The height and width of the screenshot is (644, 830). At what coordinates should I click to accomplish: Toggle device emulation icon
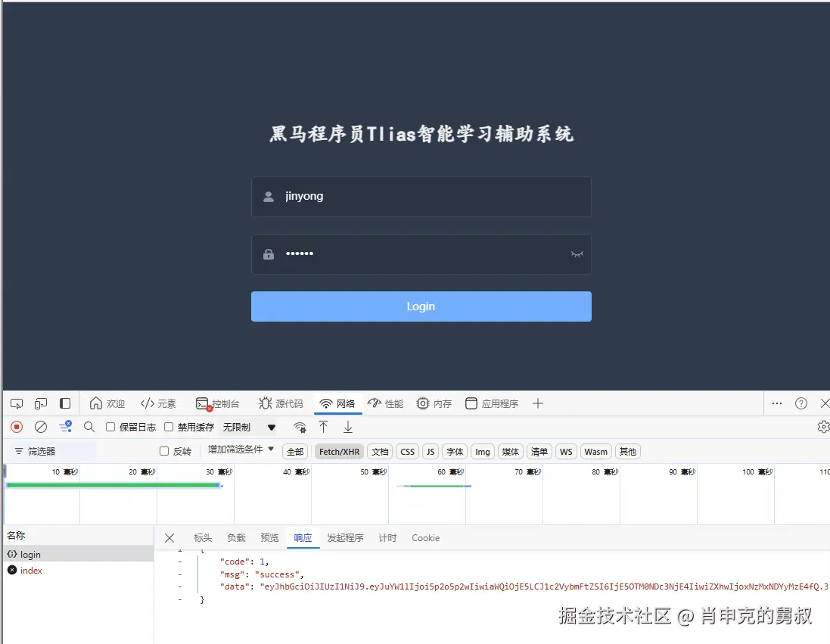(x=41, y=403)
